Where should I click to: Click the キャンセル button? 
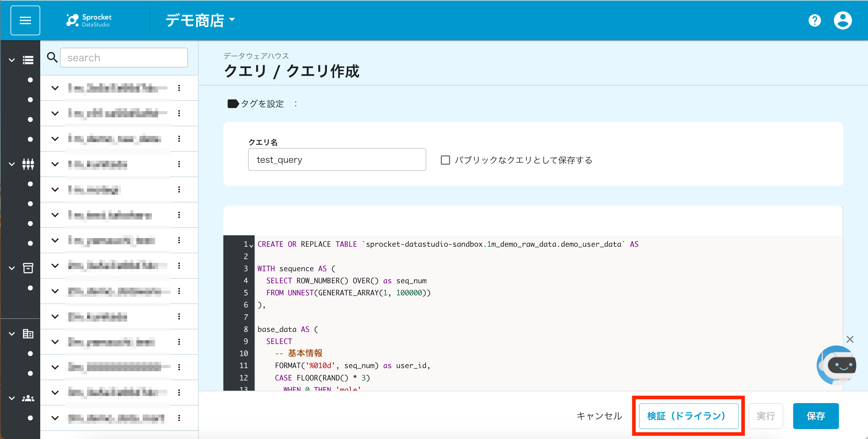click(x=599, y=416)
